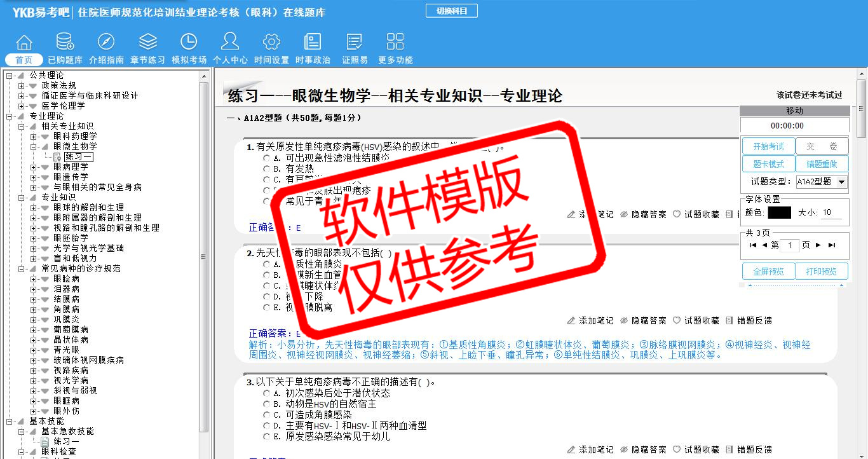Image resolution: width=868 pixels, height=459 pixels.
Task: Select 练习一 under 眼微生物学
Action: 79,156
